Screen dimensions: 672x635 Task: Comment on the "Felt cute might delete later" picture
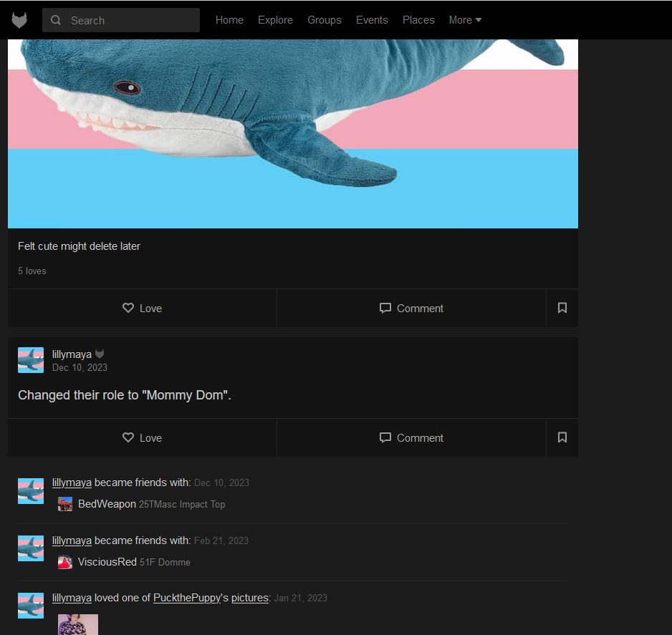pos(411,309)
